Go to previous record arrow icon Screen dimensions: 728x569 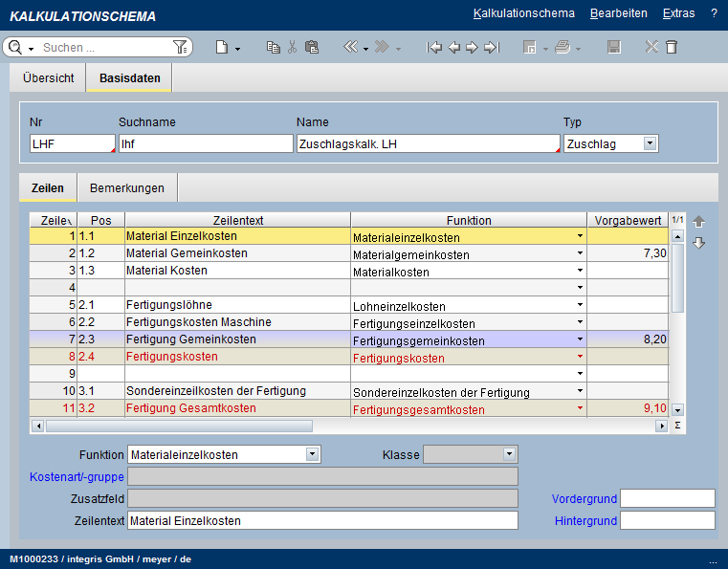(x=454, y=47)
